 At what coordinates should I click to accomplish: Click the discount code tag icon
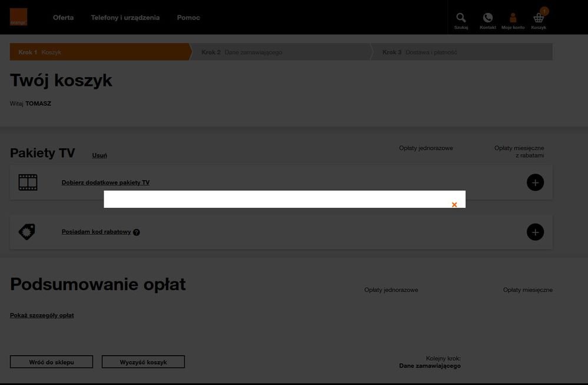pos(28,232)
